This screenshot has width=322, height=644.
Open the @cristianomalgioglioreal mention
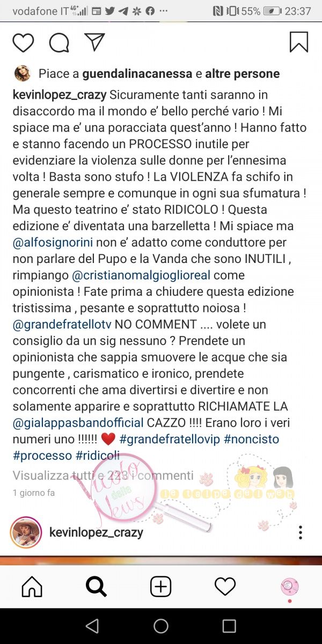[x=143, y=275]
